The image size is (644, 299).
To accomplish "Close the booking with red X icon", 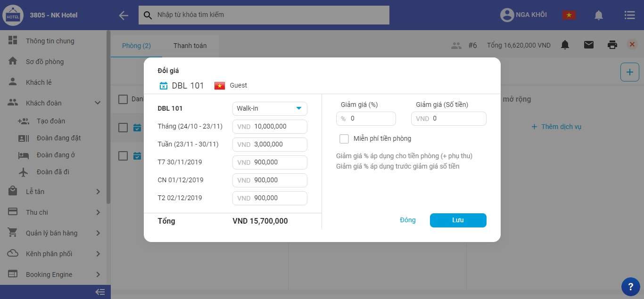I will point(632,45).
